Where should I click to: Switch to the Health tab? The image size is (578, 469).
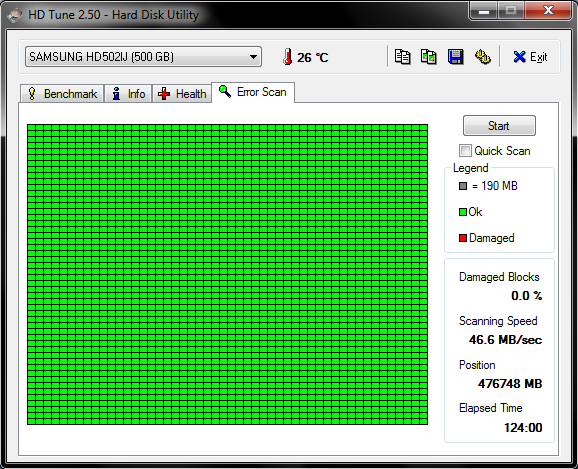(182, 94)
